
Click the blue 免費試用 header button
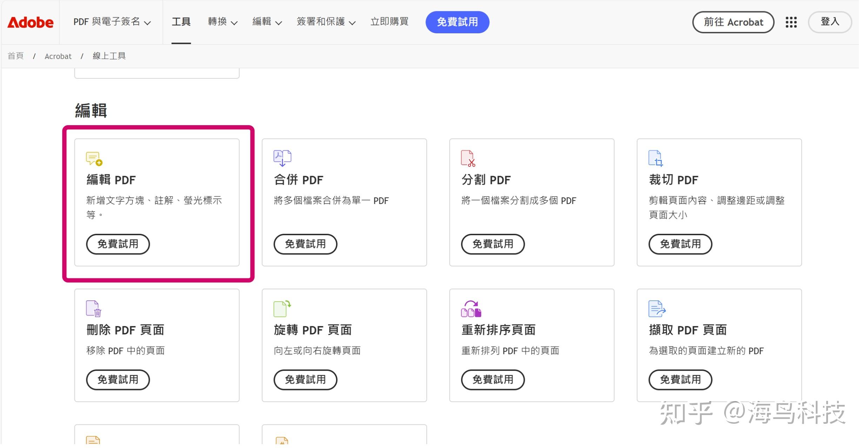pyautogui.click(x=457, y=22)
